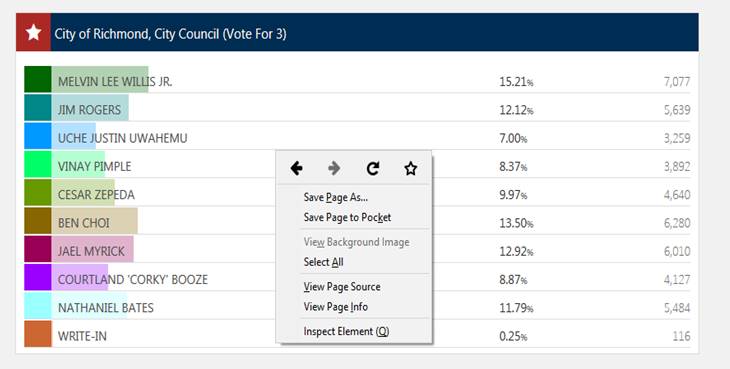Choose Save Page As… from context menu

point(336,197)
